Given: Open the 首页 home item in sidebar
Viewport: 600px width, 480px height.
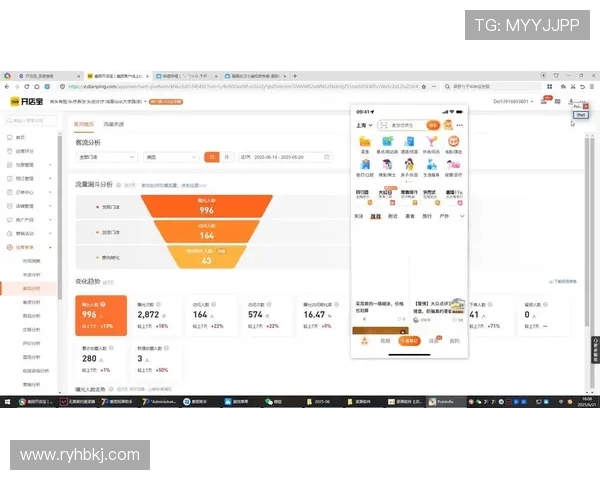Looking at the screenshot, I should point(22,137).
